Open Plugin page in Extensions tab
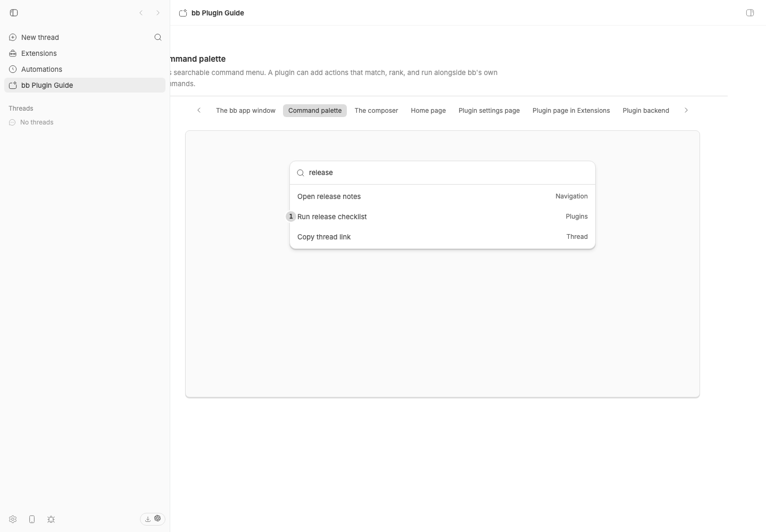This screenshot has width=766, height=532. 571,111
